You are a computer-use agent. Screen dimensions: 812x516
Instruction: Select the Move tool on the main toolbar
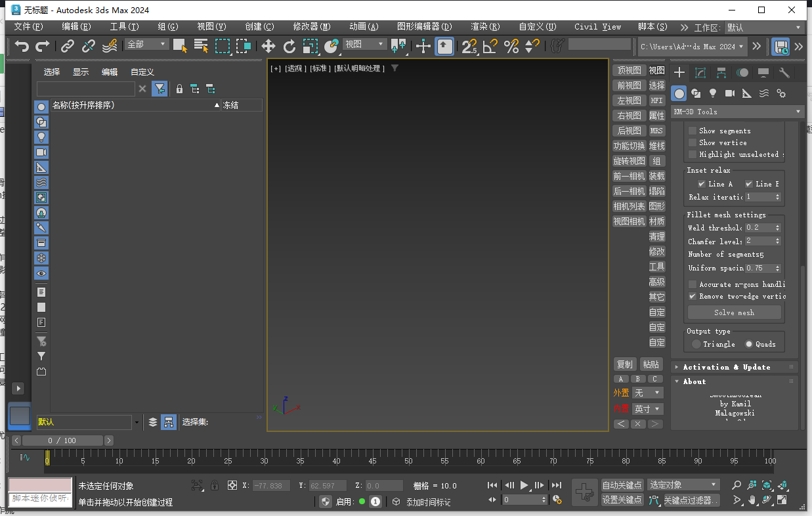(x=268, y=47)
